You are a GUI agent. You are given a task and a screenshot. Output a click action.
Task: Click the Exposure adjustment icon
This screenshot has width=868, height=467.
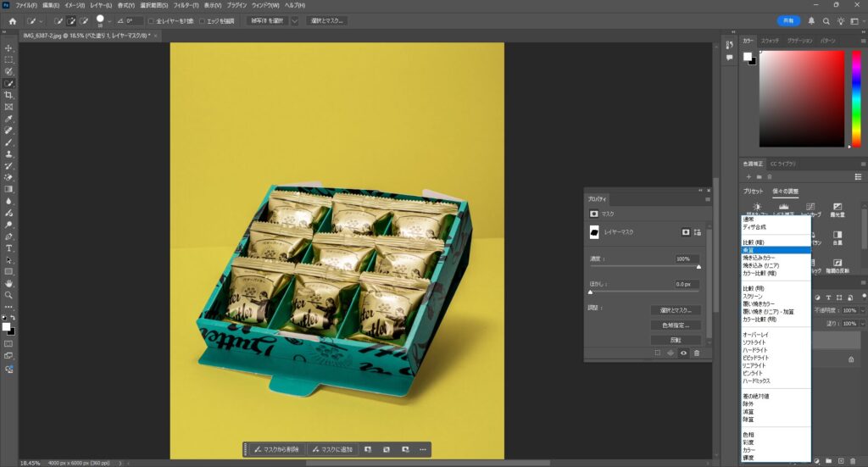[837, 208]
